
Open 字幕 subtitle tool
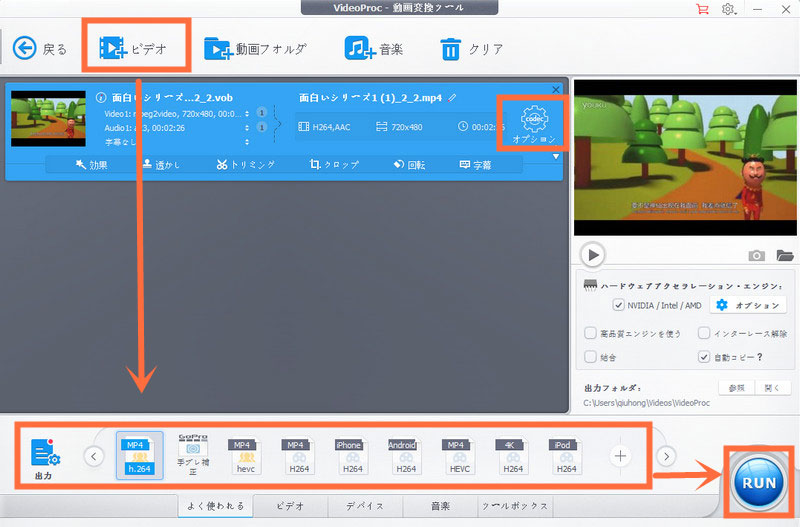[x=476, y=165]
